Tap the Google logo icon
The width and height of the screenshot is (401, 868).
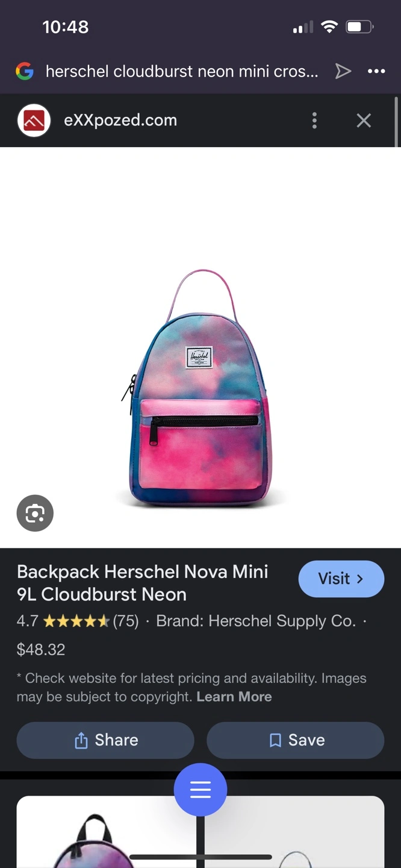pos(25,72)
